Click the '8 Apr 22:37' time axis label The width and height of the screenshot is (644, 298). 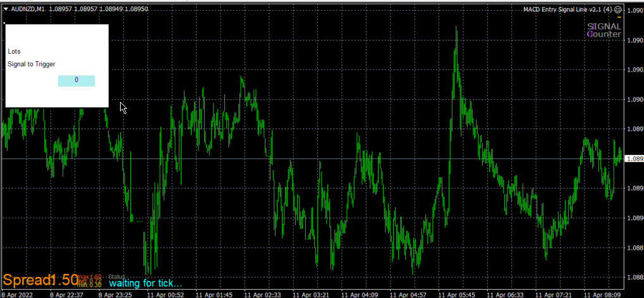tap(66, 295)
